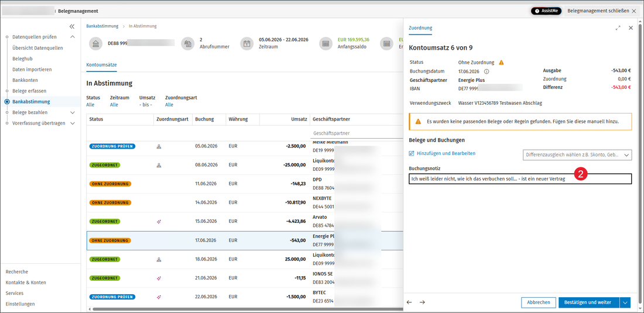Click the warning icon next to Ohne Zuordnung

coord(501,63)
